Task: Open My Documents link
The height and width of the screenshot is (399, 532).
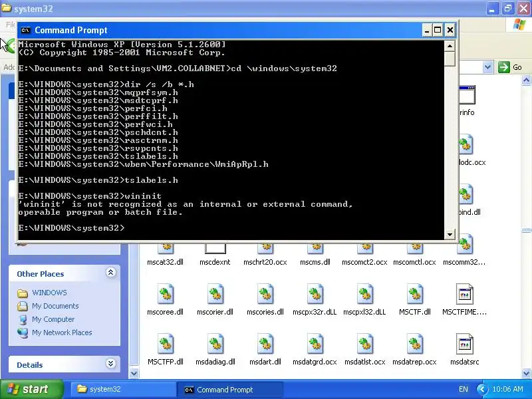Action: [x=55, y=306]
